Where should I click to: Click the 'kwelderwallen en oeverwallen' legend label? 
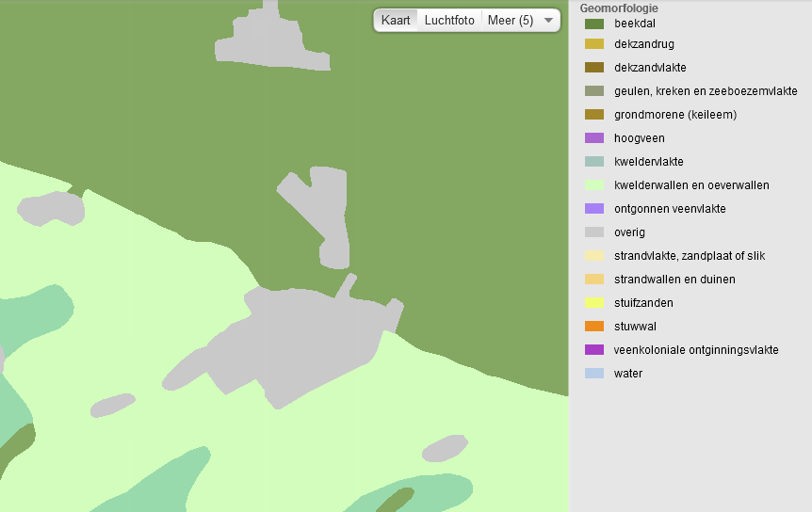coord(691,185)
